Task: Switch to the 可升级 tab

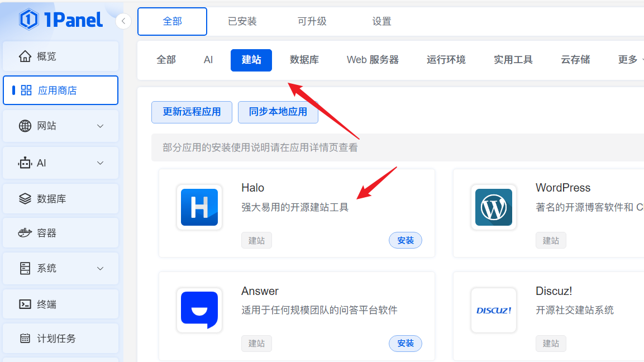Action: (312, 21)
